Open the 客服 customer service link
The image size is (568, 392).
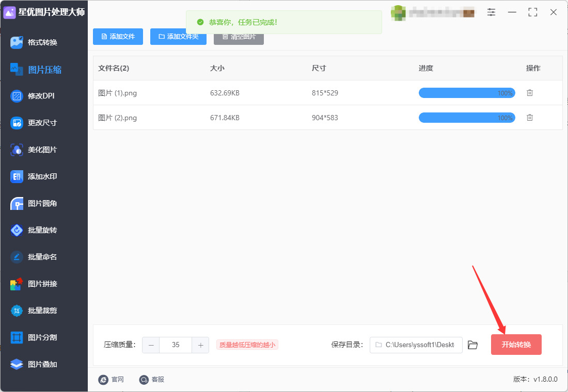(152, 379)
